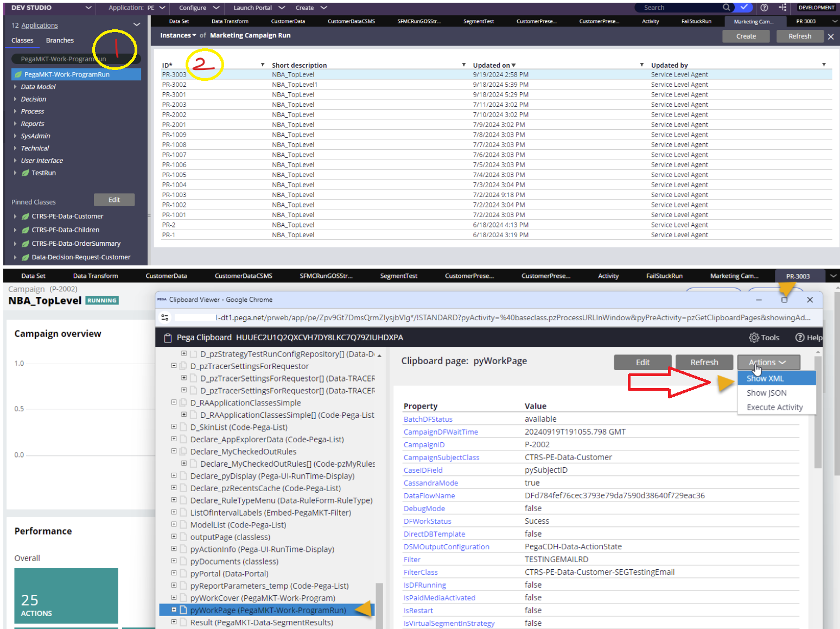Click the leaf icon beside CTRS-PE-Data-Children

(x=26, y=230)
